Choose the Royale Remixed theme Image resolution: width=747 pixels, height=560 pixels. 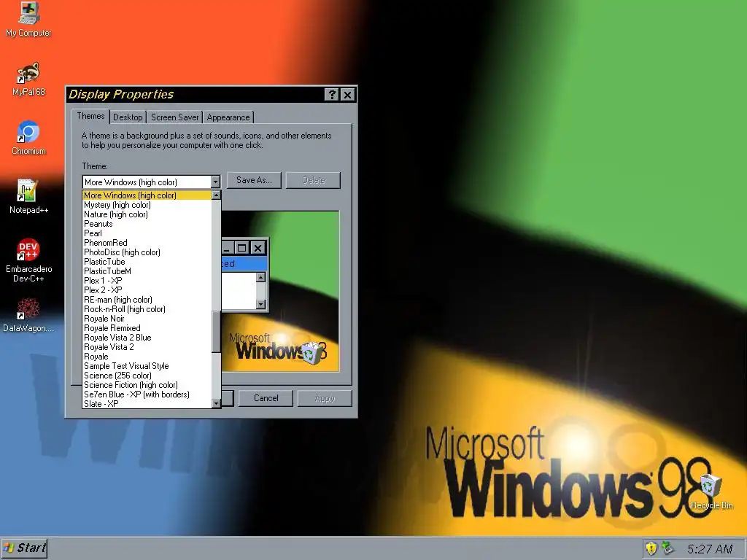tap(147, 328)
